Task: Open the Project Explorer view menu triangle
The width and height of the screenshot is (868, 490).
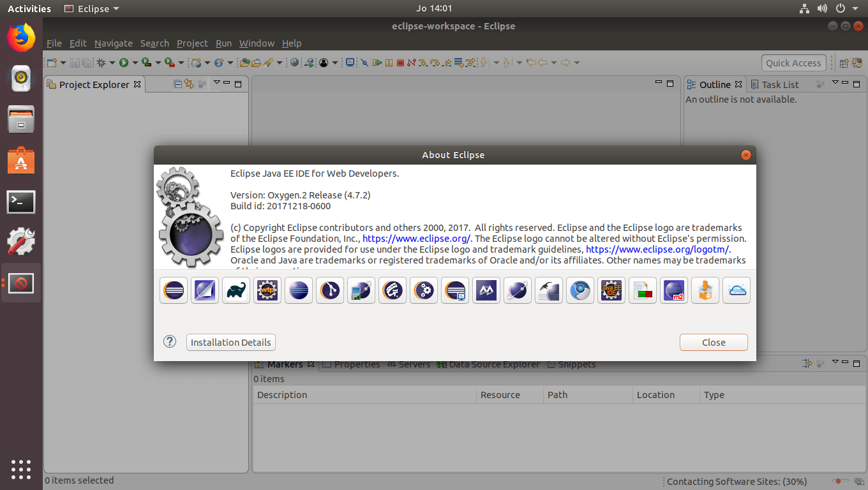Action: (x=216, y=82)
